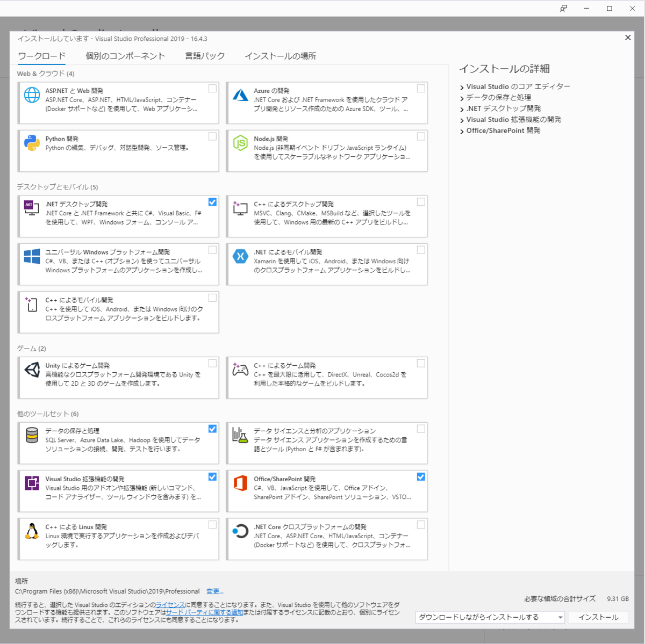Expand Visual Studio 拡張機能の開発 in install details
The height and width of the screenshot is (644, 645).
pyautogui.click(x=462, y=120)
